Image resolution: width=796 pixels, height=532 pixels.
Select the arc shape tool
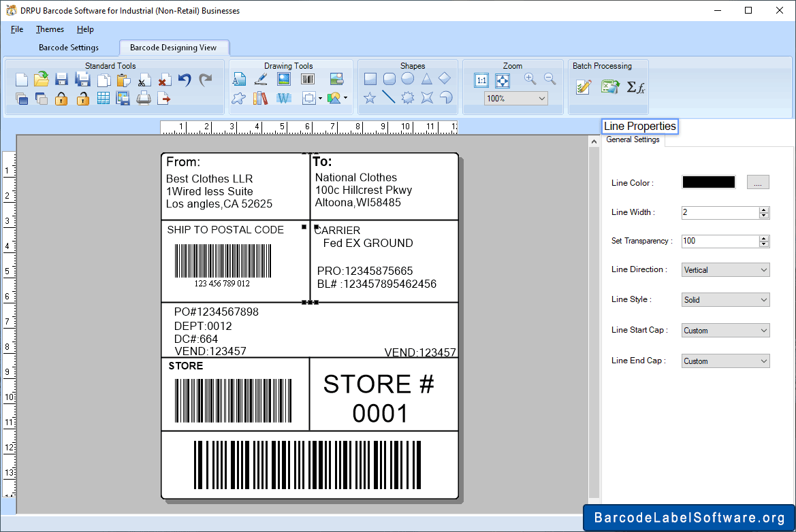tap(446, 97)
